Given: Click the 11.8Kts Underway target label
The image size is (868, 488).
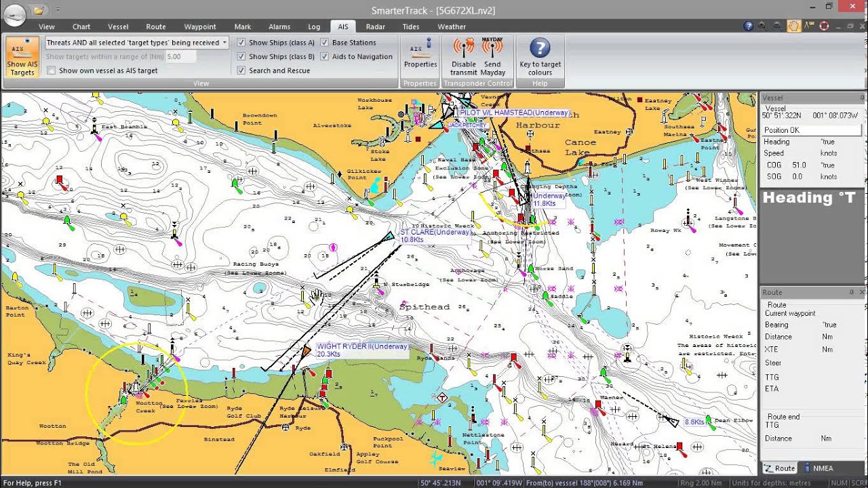Looking at the screenshot, I should point(549,199).
